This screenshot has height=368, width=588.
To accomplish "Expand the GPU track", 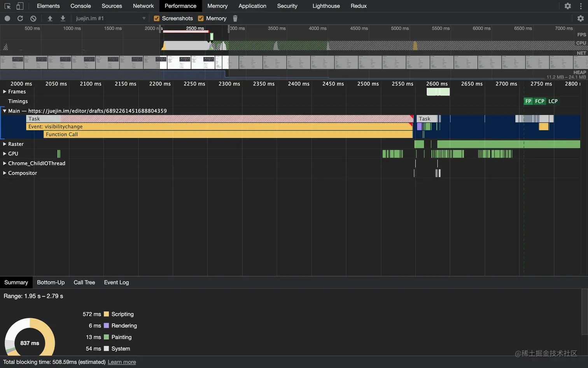I will (x=5, y=154).
